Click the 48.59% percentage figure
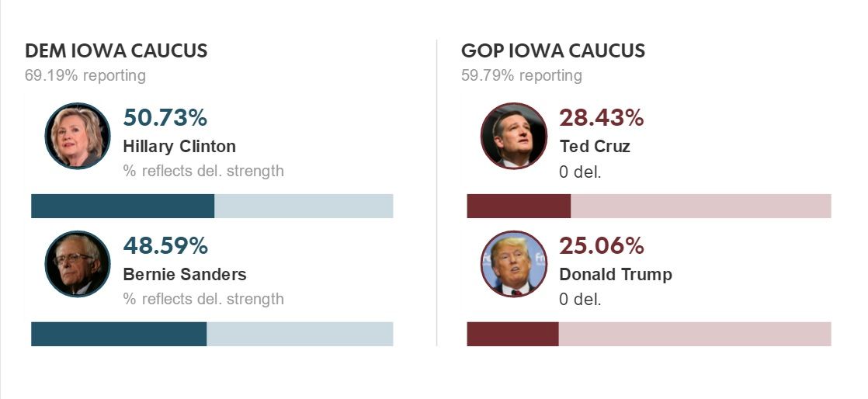 click(x=165, y=246)
